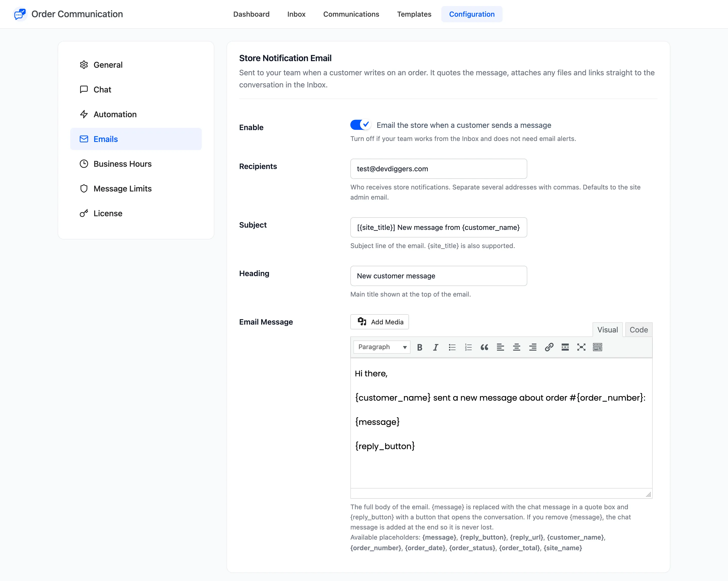Open Business Hours settings
Image resolution: width=728 pixels, height=581 pixels.
click(136, 164)
